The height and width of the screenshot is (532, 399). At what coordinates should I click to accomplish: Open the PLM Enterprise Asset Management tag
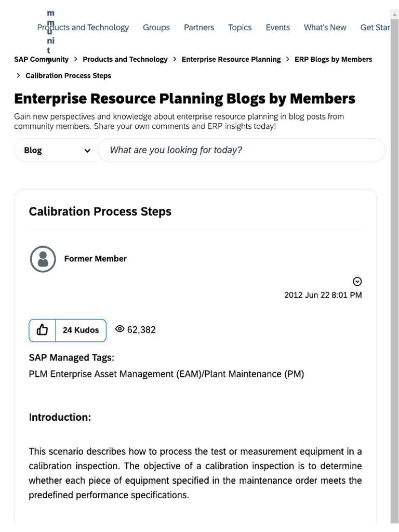166,374
